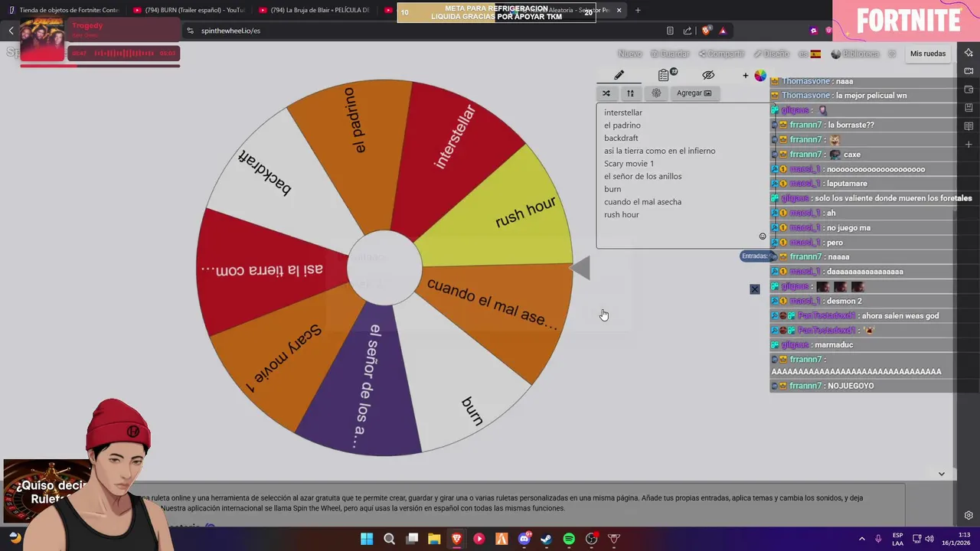Image resolution: width=980 pixels, height=551 pixels.
Task: Open Discord from the taskbar
Action: 524,539
